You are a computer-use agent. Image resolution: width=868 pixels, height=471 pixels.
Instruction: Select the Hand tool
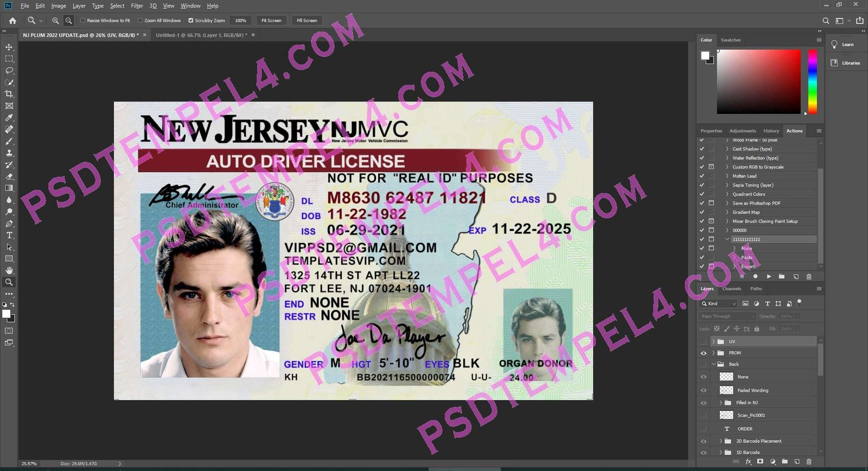tap(9, 270)
